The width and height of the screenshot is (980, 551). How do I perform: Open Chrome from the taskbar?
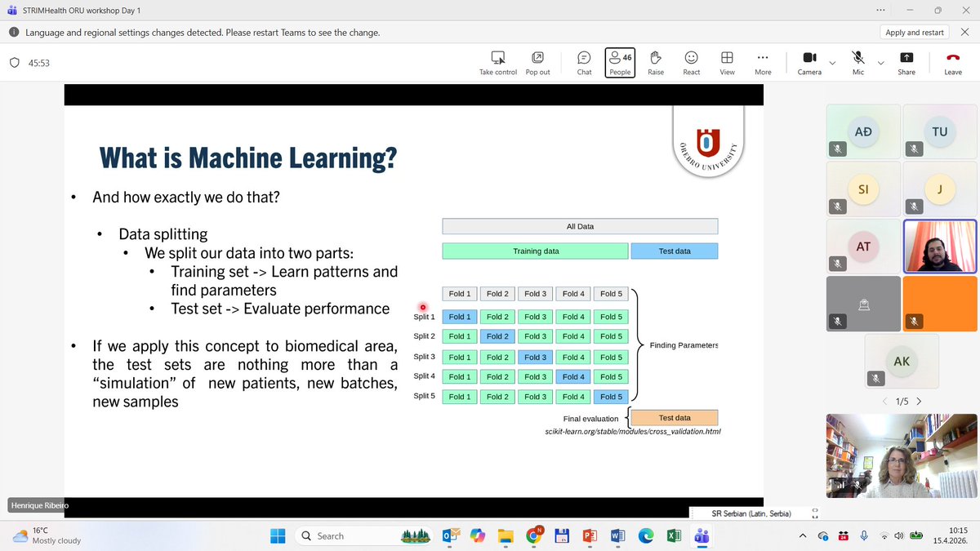point(534,535)
